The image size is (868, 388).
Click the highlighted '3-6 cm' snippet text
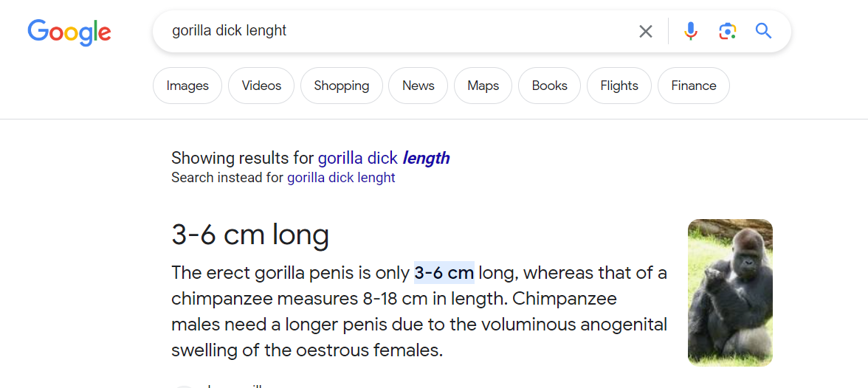pos(444,273)
